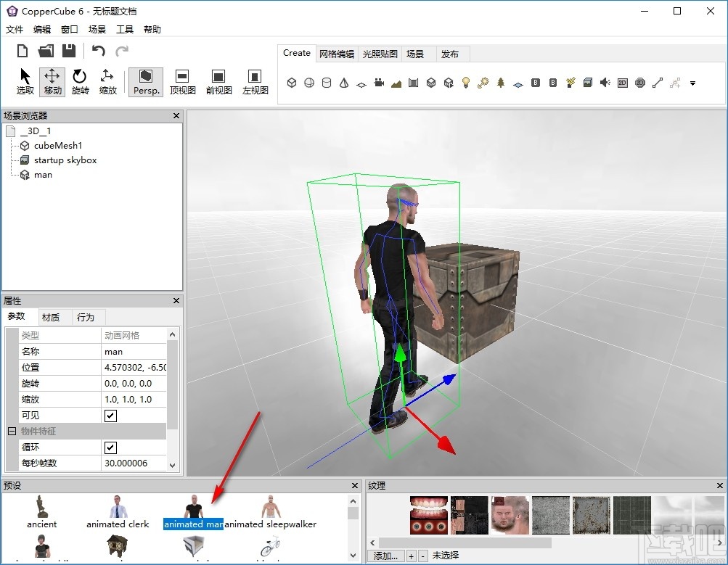Add a light using the lightbulb icon
Viewport: 728px width, 565px height.
466,83
